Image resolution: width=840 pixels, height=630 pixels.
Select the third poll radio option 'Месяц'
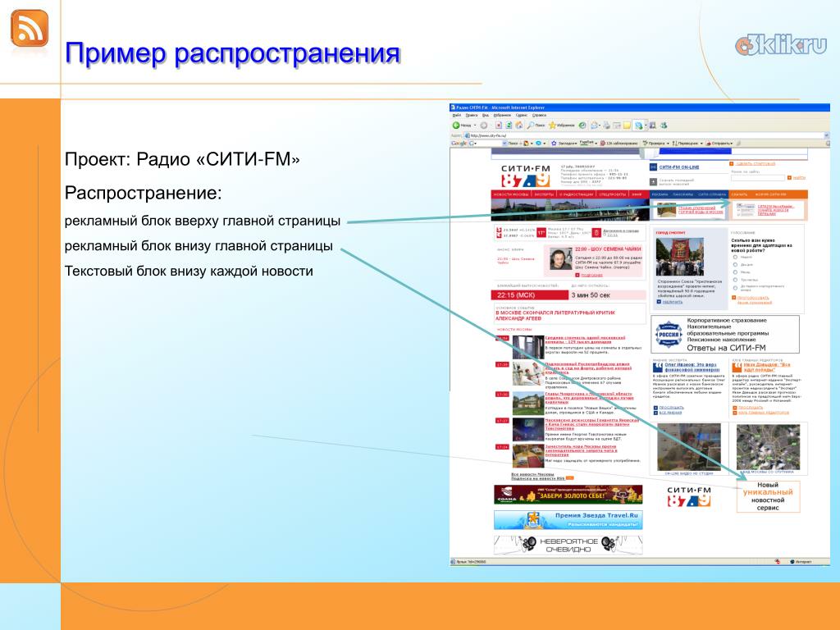point(735,272)
